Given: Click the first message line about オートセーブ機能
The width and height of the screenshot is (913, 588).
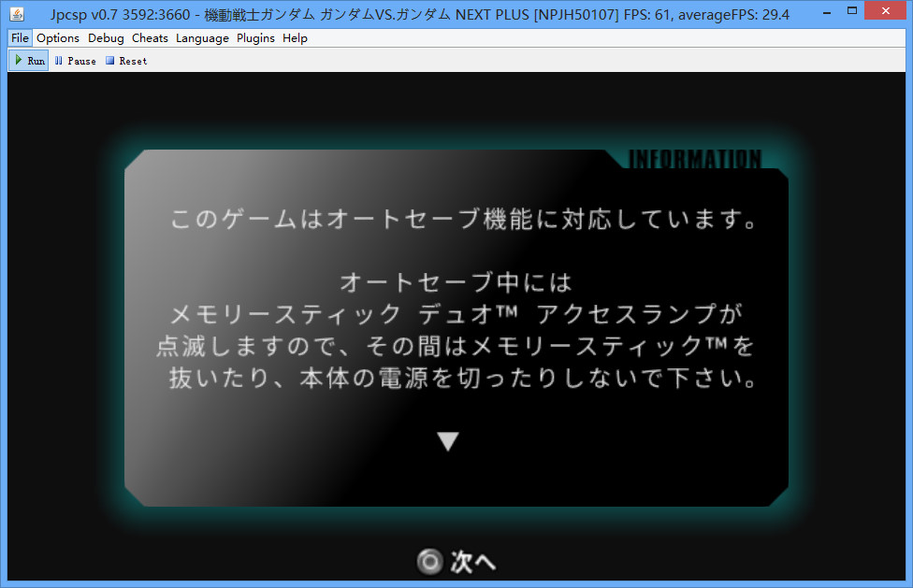Looking at the screenshot, I should (x=462, y=221).
